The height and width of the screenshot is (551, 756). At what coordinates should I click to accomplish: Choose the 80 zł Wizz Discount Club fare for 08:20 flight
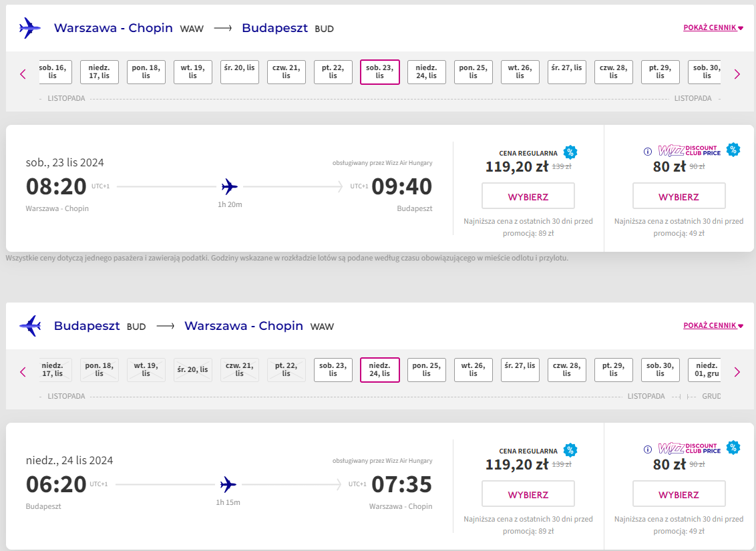[679, 196]
